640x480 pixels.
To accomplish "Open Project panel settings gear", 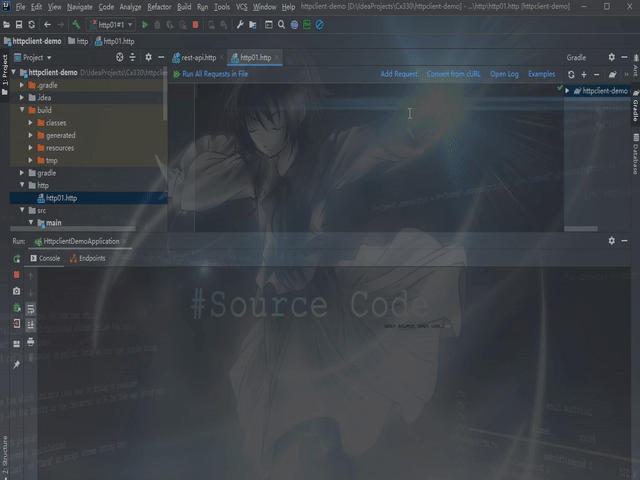I will (x=148, y=58).
